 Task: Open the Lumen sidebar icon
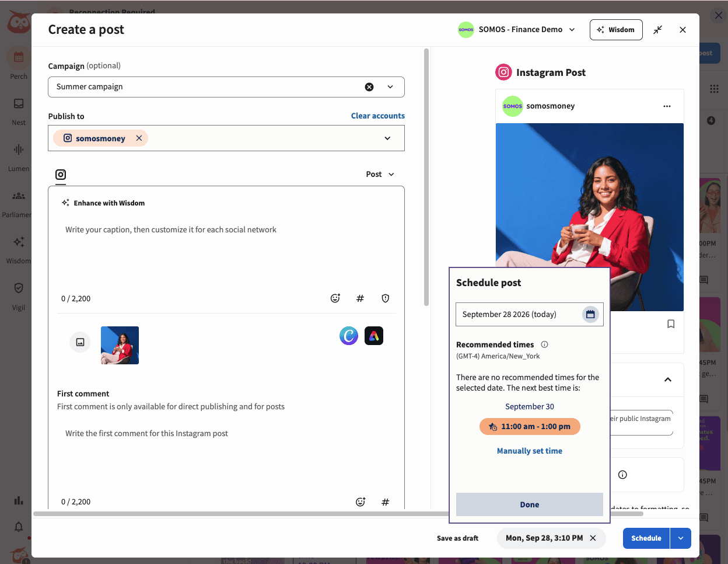[19, 149]
